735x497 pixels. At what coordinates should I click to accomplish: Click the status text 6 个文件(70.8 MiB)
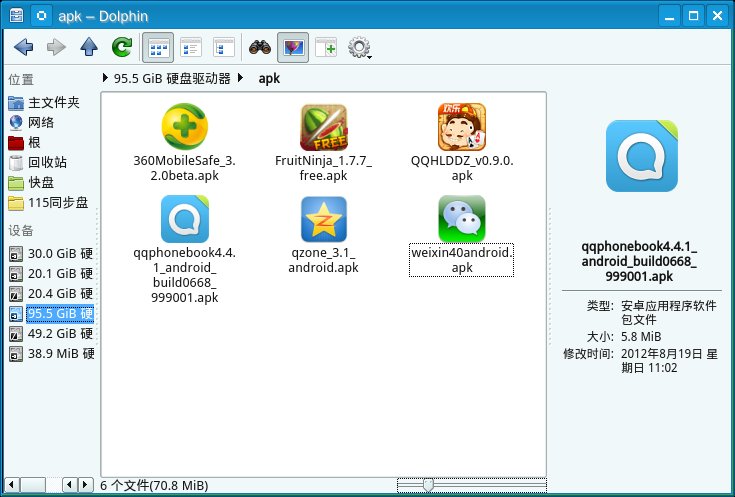tap(154, 485)
